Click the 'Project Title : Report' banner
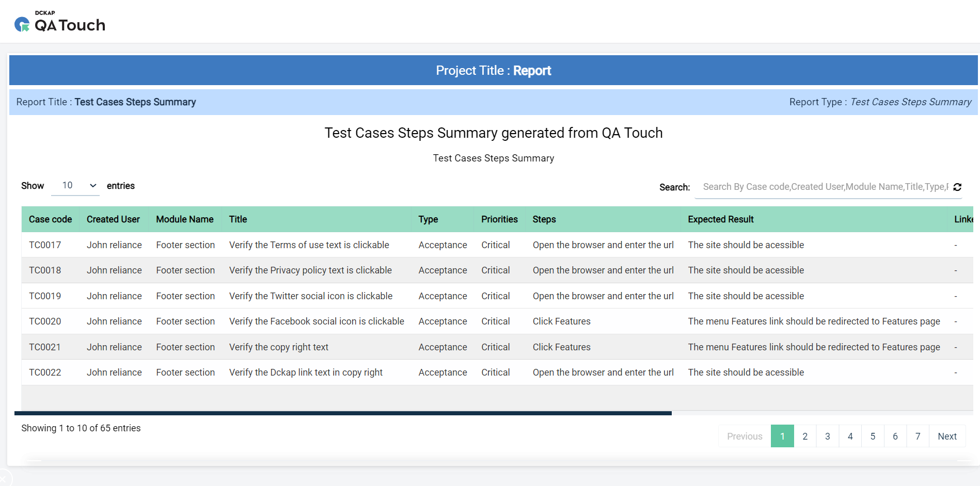The image size is (980, 486). point(494,71)
